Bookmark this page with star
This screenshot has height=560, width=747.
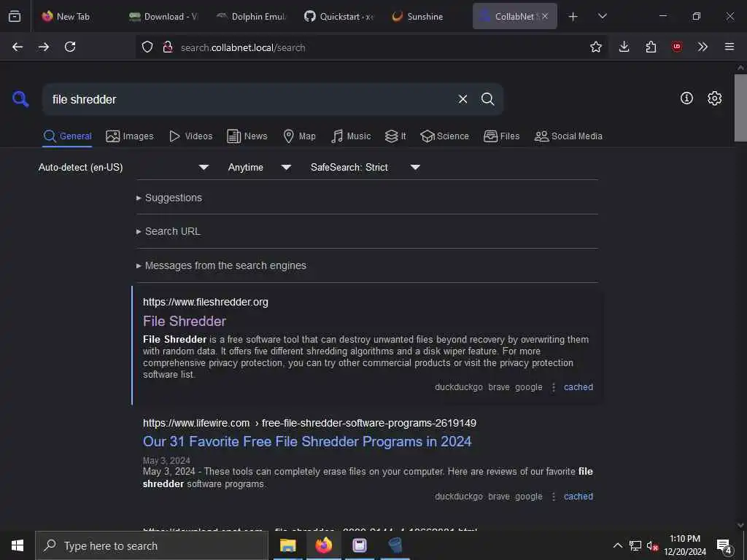tap(595, 47)
